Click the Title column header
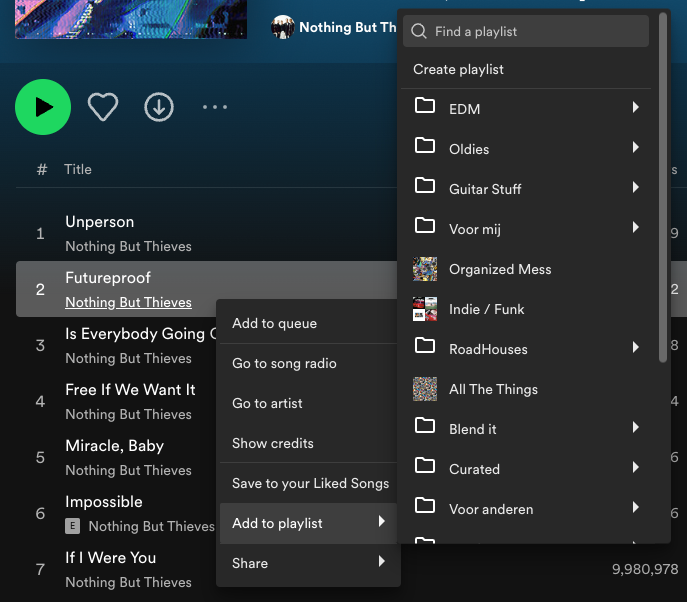The width and height of the screenshot is (687, 602). pyautogui.click(x=78, y=170)
